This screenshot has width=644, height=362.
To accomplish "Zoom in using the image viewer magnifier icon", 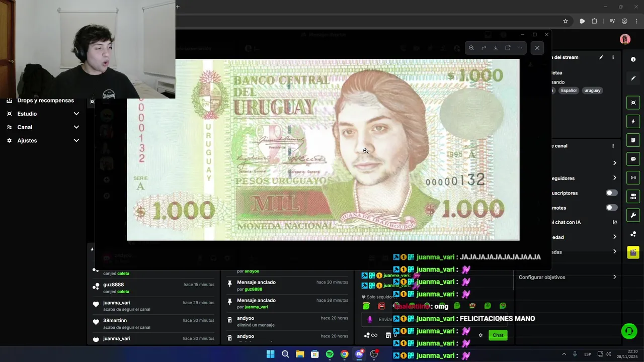I will [x=471, y=48].
